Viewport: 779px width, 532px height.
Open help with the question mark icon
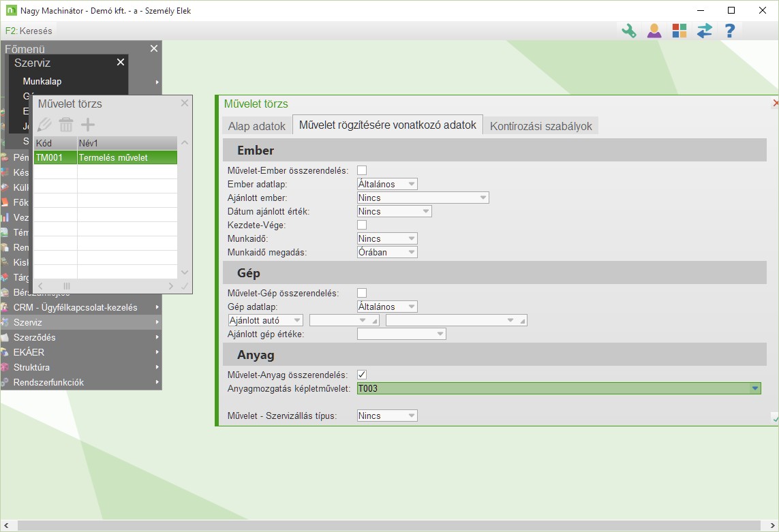click(729, 31)
